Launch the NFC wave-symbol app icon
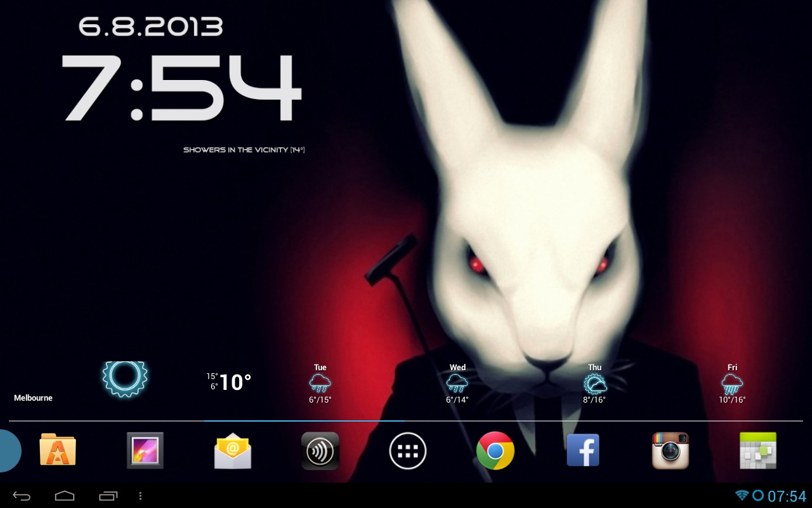812x508 pixels. coord(320,451)
